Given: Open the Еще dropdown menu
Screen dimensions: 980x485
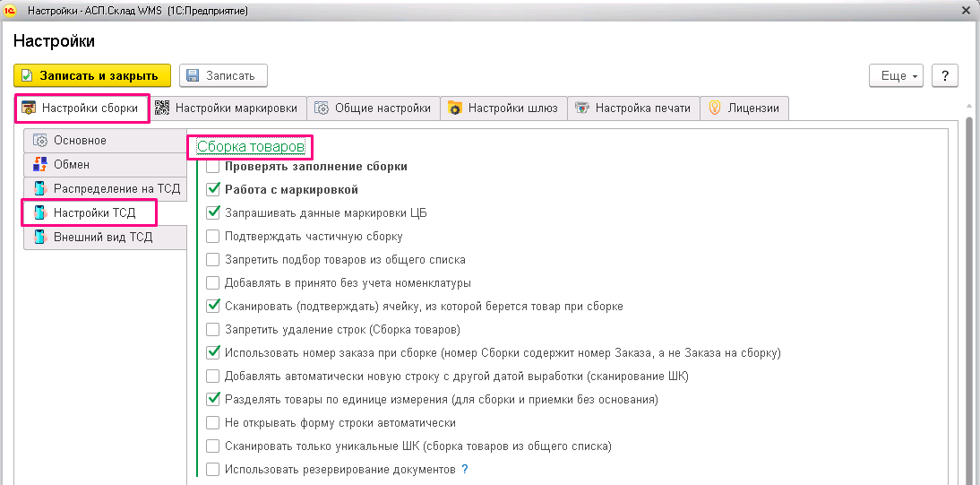Looking at the screenshot, I should click(896, 75).
